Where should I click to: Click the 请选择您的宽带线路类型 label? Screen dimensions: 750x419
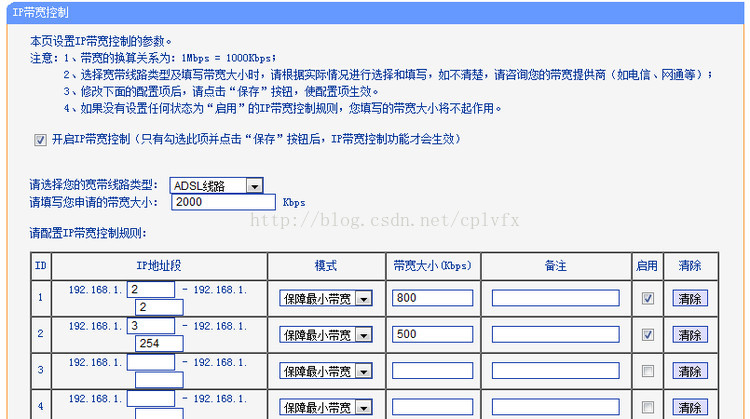(x=93, y=185)
